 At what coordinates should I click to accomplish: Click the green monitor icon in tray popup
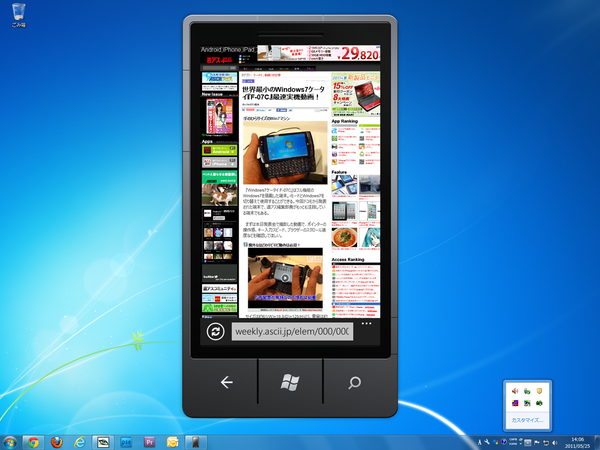click(x=527, y=403)
